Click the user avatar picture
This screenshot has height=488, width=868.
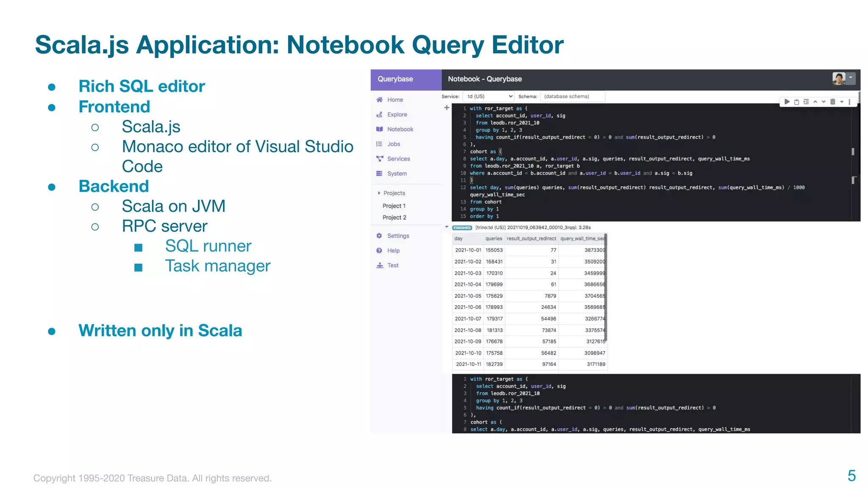pyautogui.click(x=839, y=78)
